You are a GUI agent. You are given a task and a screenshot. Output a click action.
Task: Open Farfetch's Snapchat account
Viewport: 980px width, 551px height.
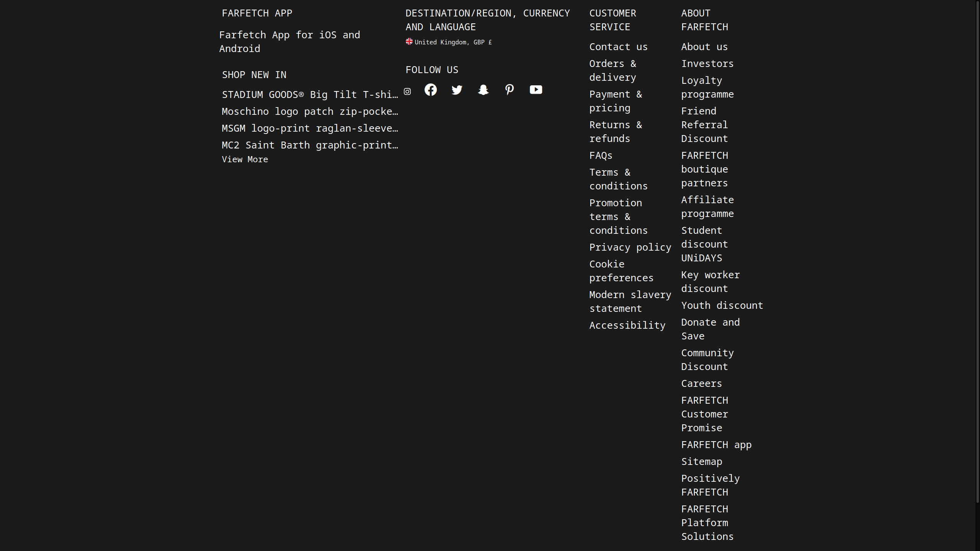483,90
